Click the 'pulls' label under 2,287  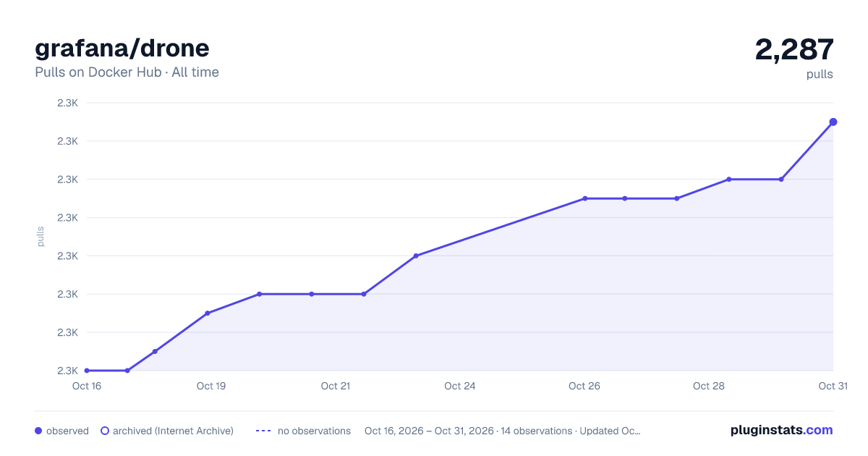[820, 75]
